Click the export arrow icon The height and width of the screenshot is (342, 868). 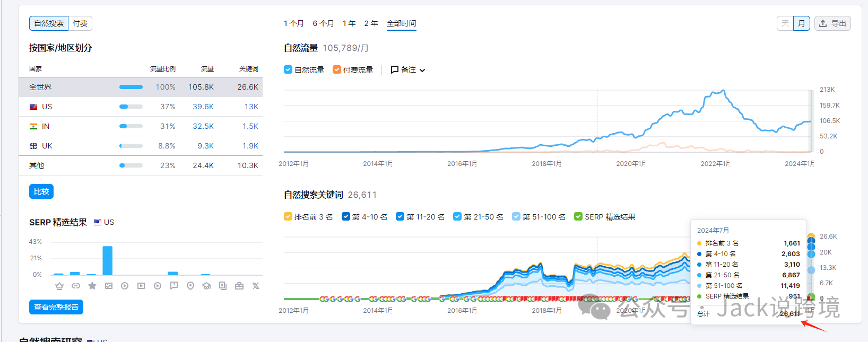click(823, 23)
